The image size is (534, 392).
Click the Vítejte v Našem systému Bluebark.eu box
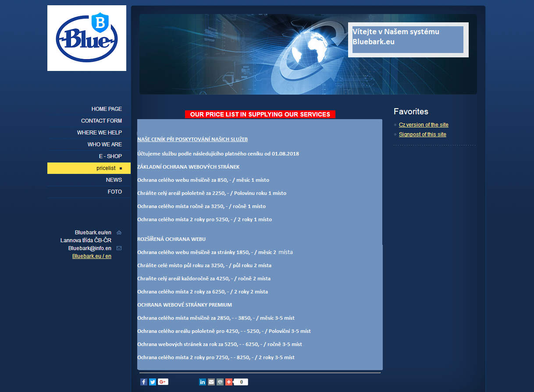tap(408, 40)
